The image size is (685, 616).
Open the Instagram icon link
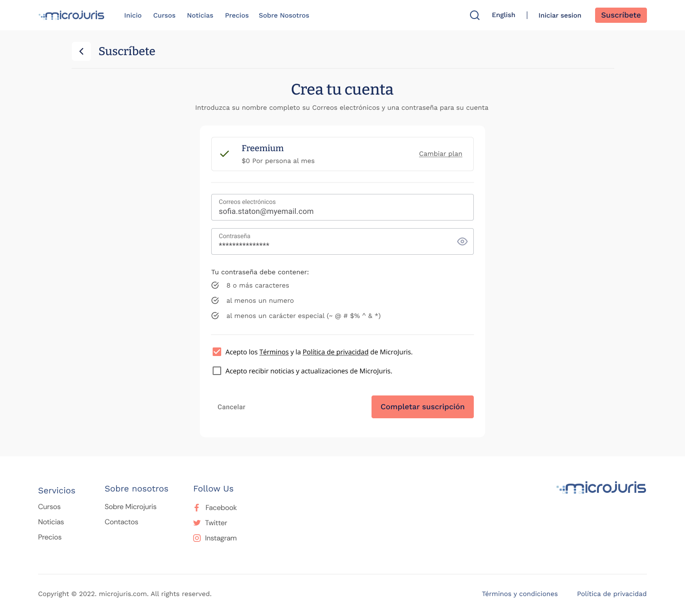pyautogui.click(x=196, y=538)
